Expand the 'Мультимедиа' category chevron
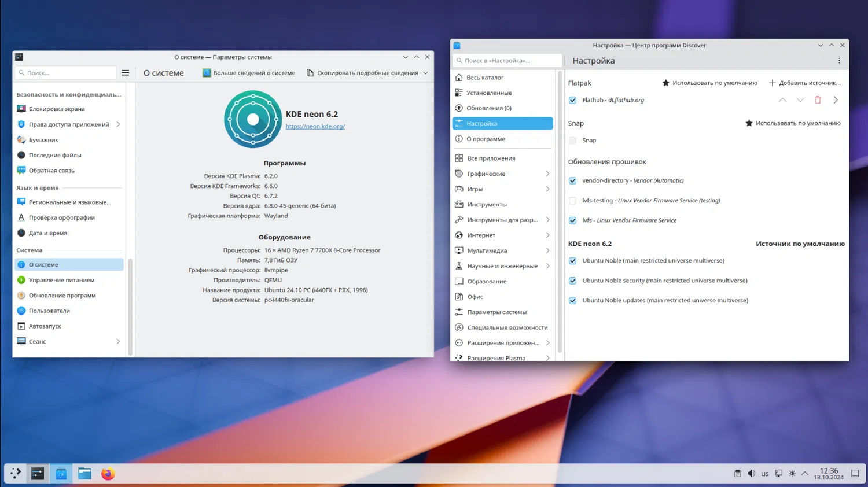 pyautogui.click(x=547, y=250)
